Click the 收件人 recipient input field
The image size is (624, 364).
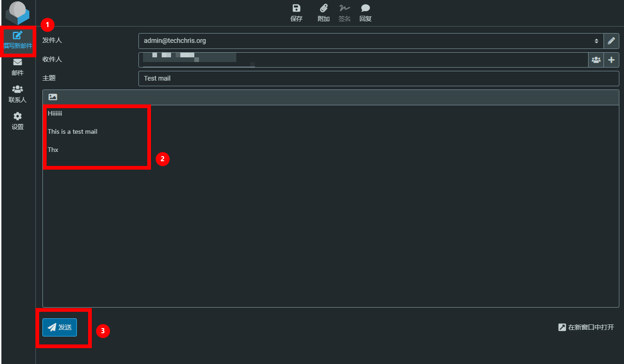pyautogui.click(x=363, y=60)
